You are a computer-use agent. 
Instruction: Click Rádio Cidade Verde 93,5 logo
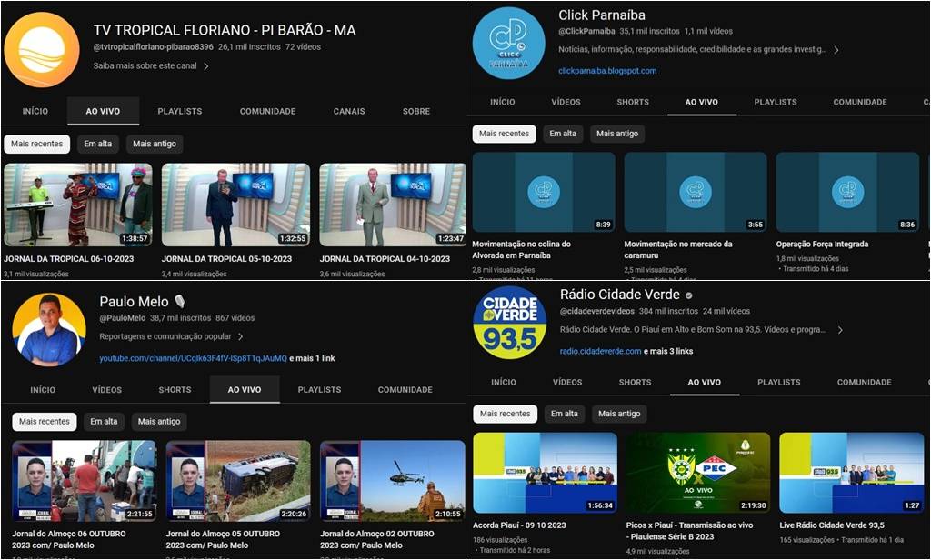click(509, 323)
